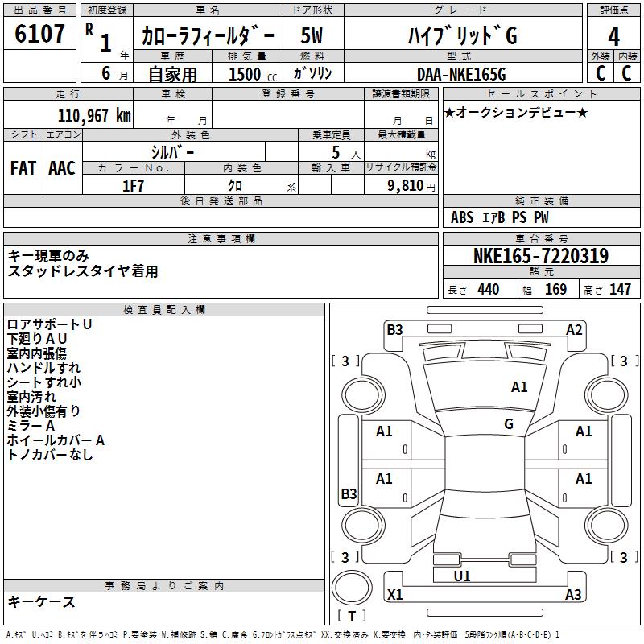Image resolution: width=644 pixels, height=644 pixels.
Task: Click spare tire T symbol
Action: click(352, 616)
